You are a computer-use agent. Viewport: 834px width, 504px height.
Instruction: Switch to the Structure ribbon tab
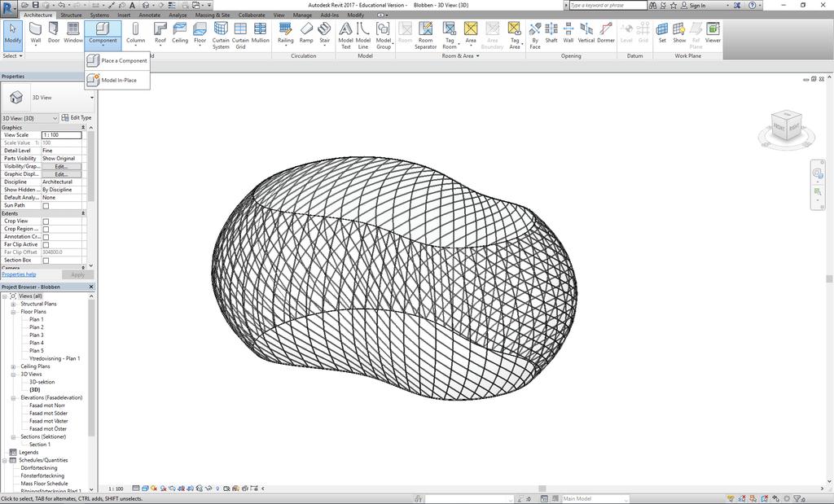(71, 15)
